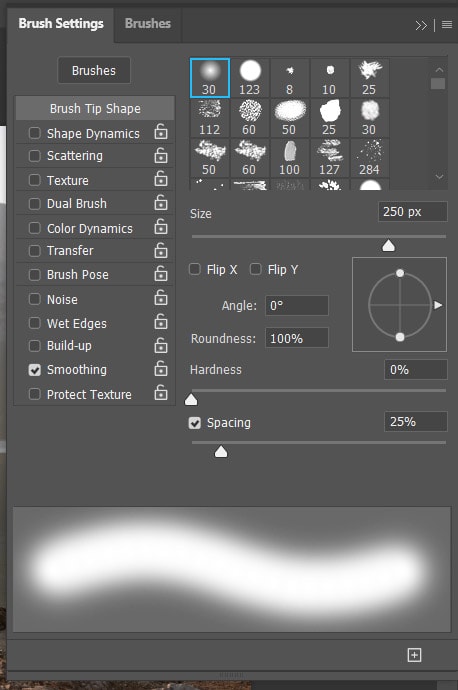Click the brush tip list down arrow
Image resolution: width=458 pixels, height=690 pixels.
click(x=439, y=177)
